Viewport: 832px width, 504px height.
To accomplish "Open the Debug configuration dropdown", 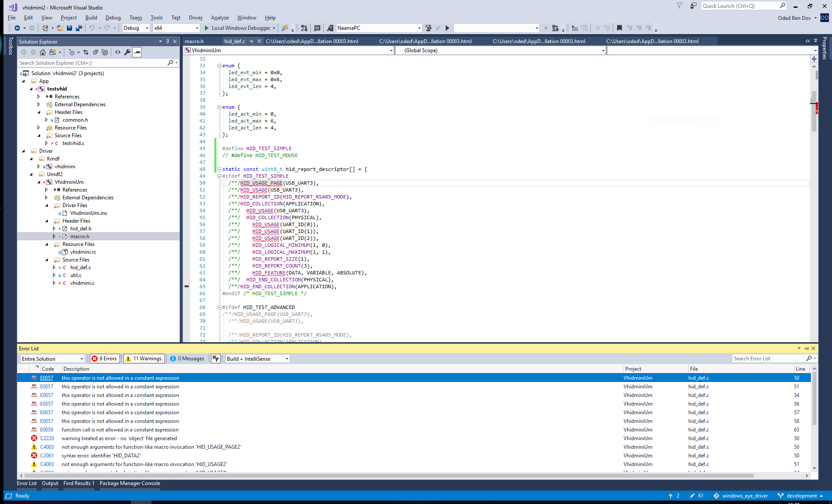I will click(x=147, y=28).
